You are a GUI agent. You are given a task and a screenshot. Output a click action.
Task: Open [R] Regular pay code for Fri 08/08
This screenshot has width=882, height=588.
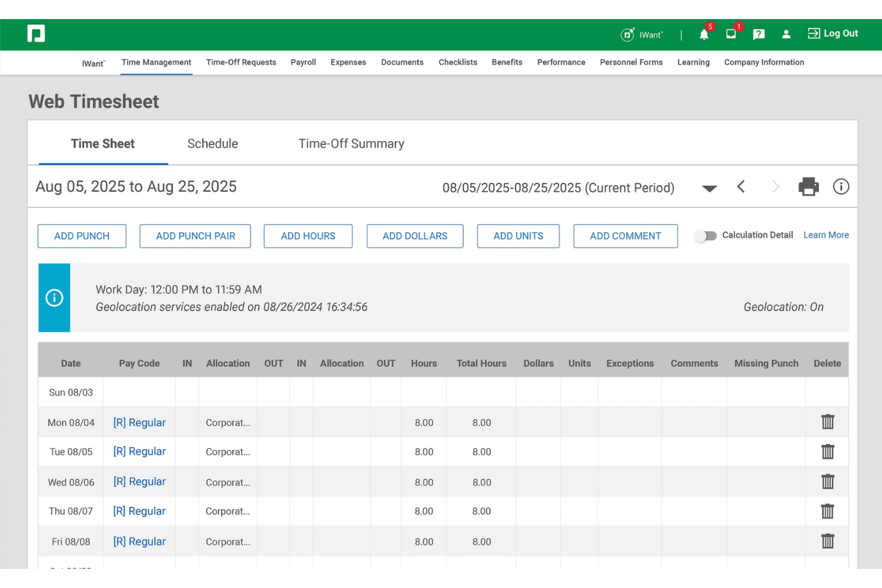pyautogui.click(x=139, y=542)
